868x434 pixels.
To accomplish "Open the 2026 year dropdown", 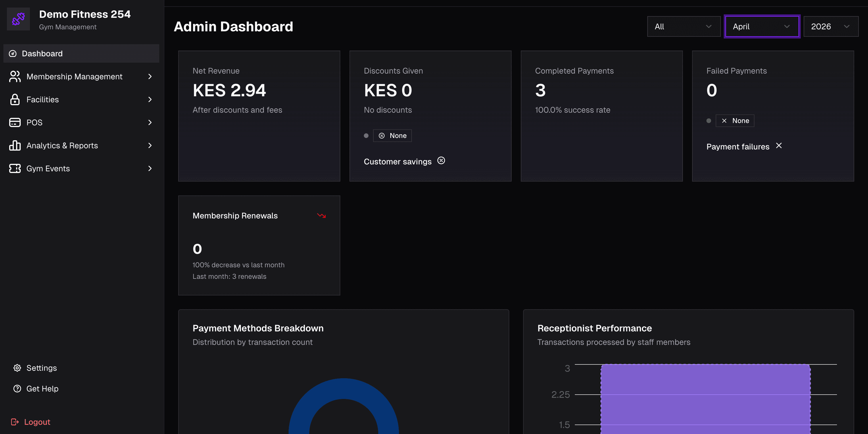I will [x=831, y=26].
